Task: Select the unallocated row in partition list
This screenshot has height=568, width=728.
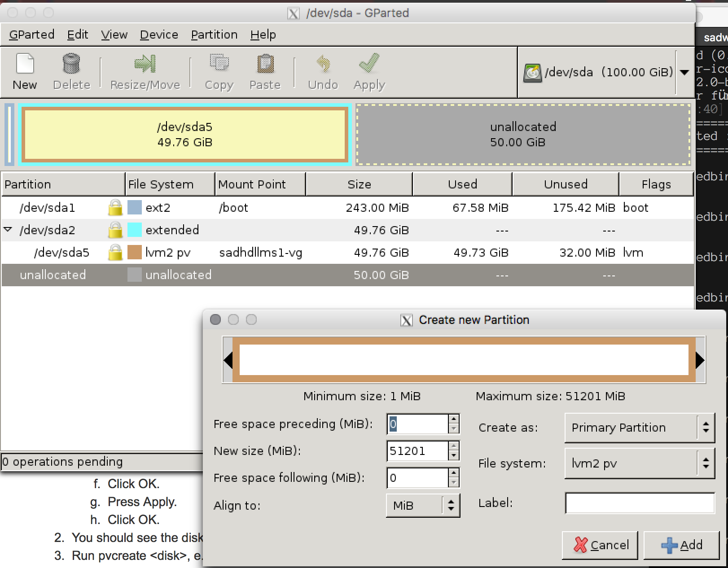Action: click(x=348, y=275)
